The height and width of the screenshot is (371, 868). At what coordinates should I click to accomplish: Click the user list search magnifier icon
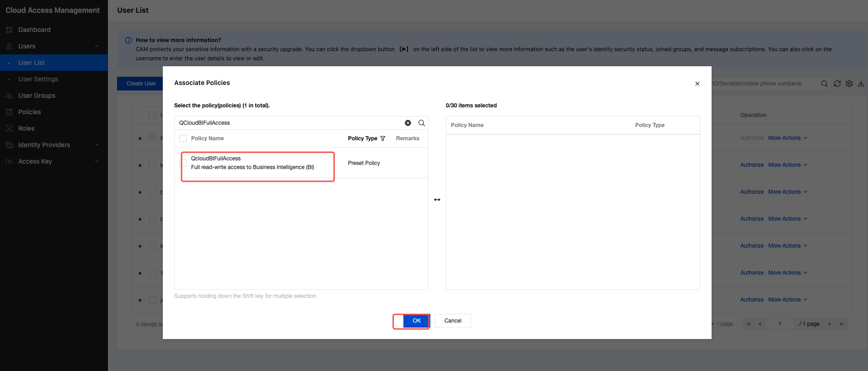825,84
